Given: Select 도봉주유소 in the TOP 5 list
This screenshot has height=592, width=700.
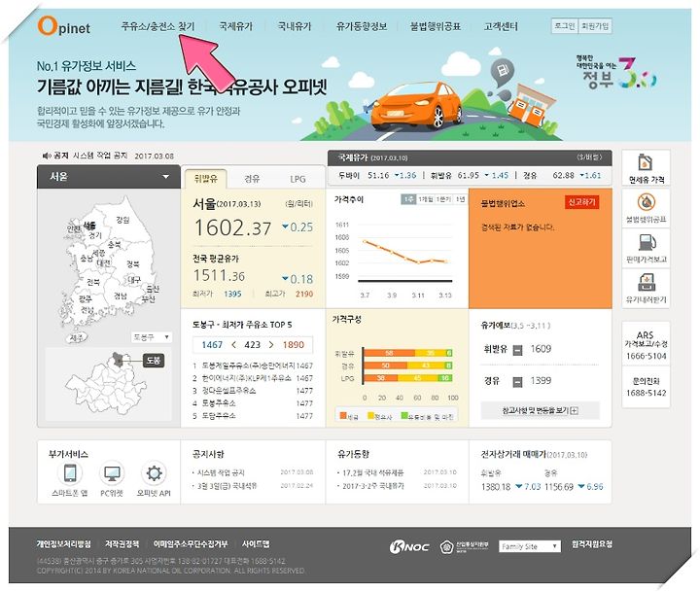Looking at the screenshot, I should [219, 403].
